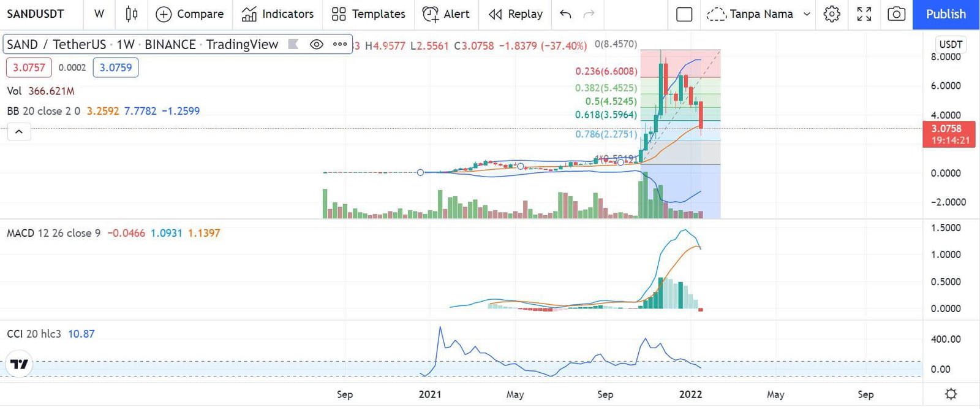This screenshot has height=409, width=980.
Task: Click the USDT currency label
Action: [x=951, y=44]
